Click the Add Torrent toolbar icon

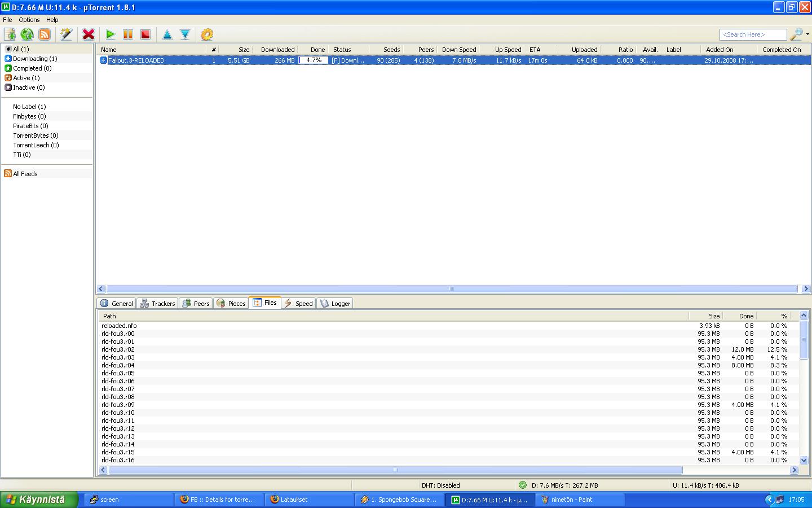pos(10,34)
